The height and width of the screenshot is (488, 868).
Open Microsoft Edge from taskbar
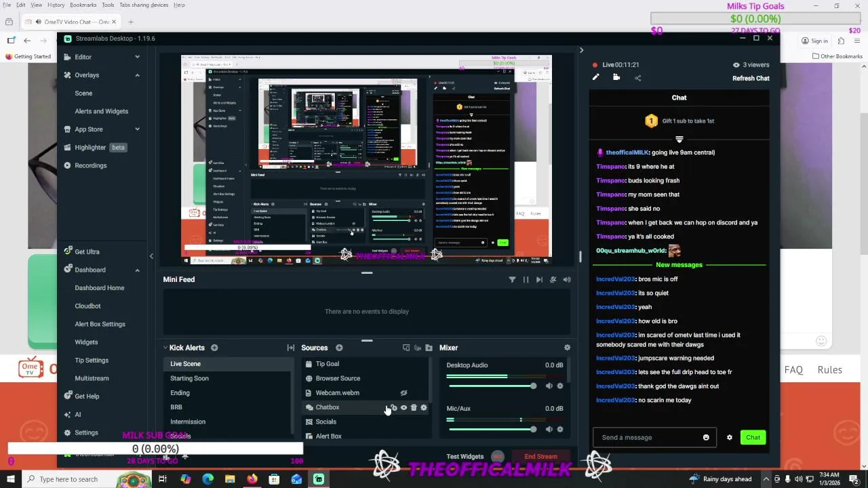pos(208,479)
